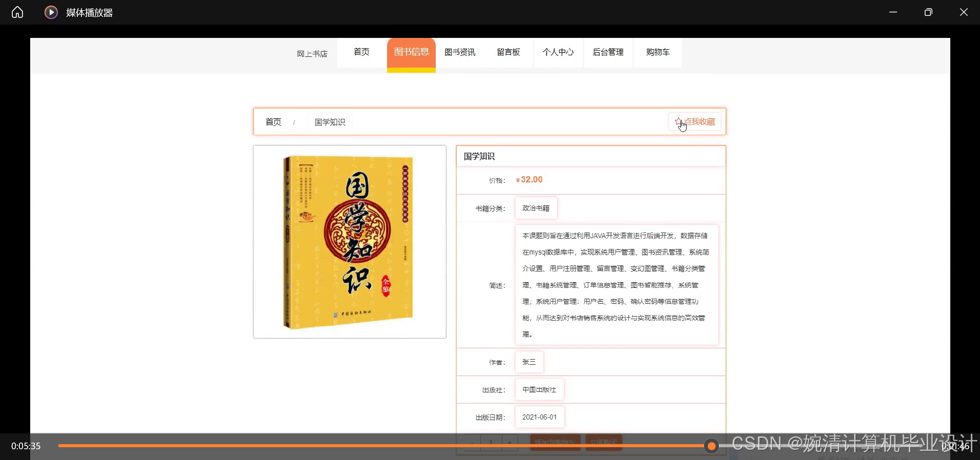Click the 出版日期 label

(x=491, y=417)
